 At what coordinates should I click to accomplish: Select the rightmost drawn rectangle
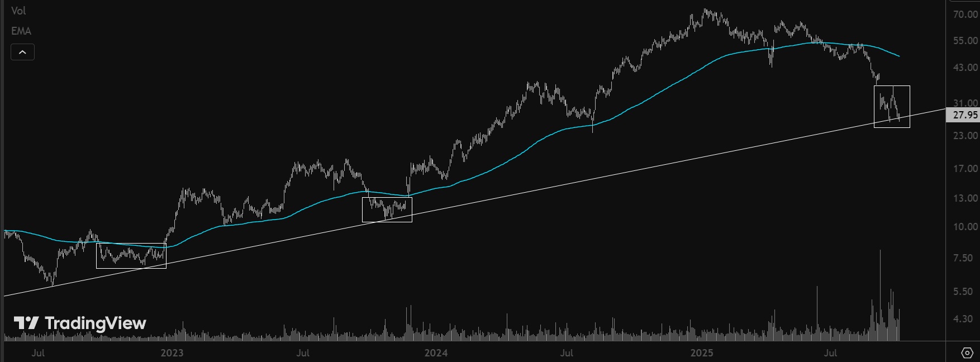892,86
